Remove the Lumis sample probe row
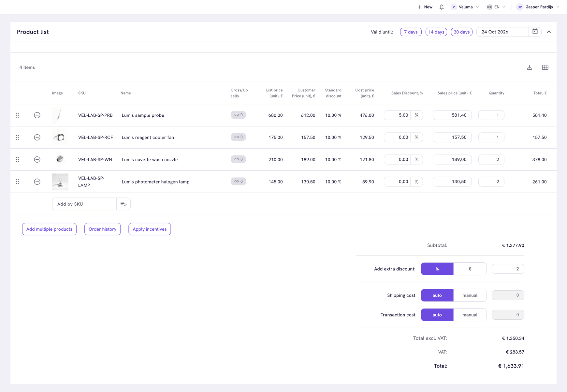The width and height of the screenshot is (567, 392). [37, 115]
